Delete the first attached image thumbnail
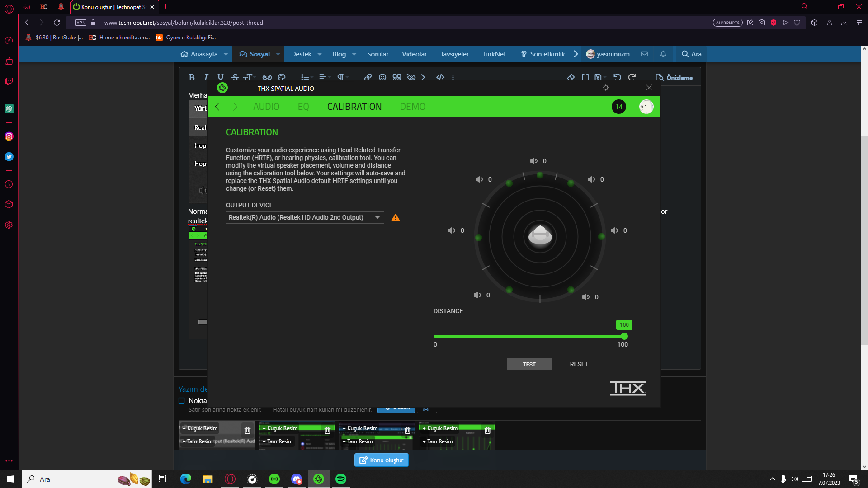The height and width of the screenshot is (488, 868). point(247,430)
